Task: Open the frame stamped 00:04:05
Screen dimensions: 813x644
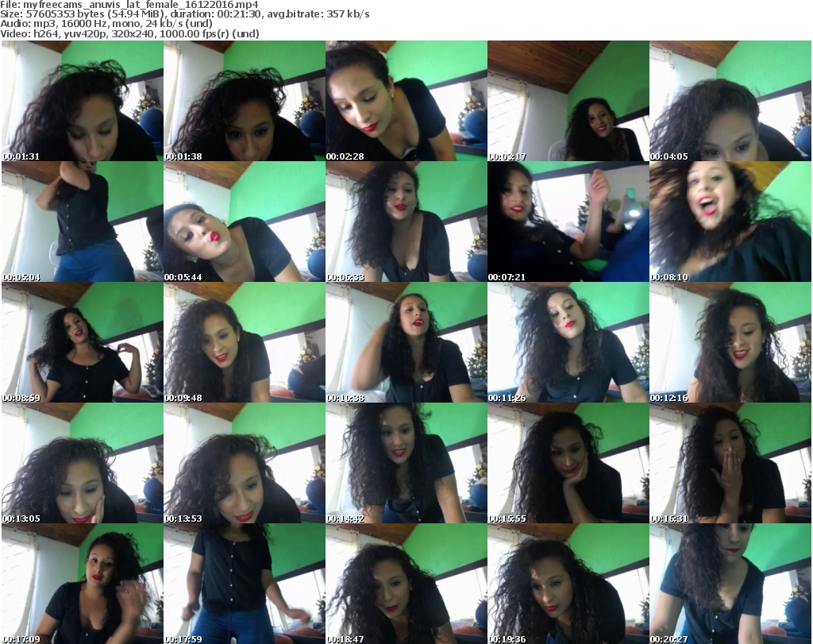Action: 730,101
